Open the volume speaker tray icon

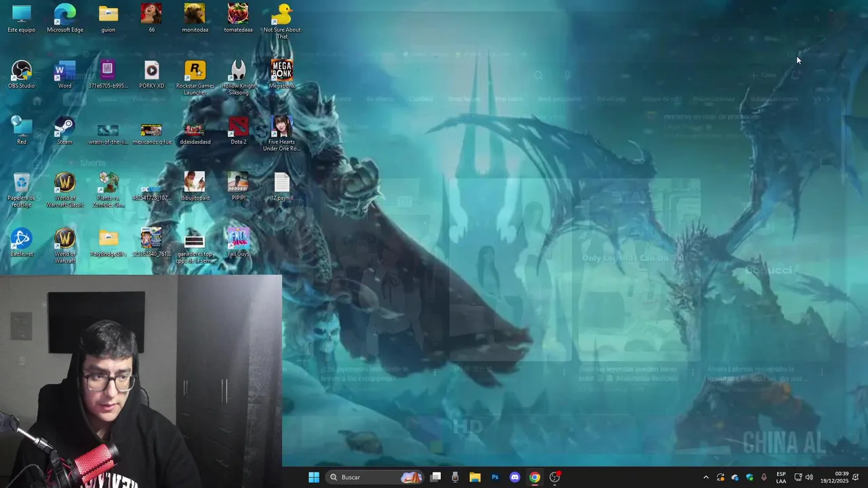[809, 477]
